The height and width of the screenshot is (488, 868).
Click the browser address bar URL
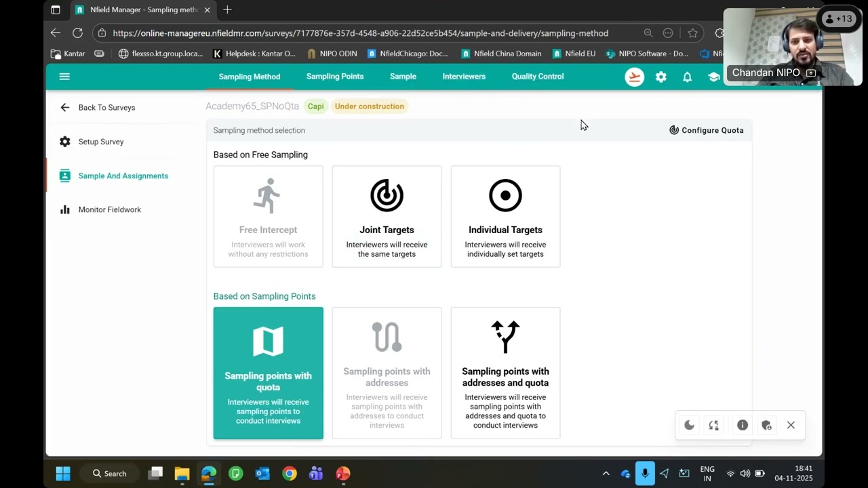click(360, 33)
